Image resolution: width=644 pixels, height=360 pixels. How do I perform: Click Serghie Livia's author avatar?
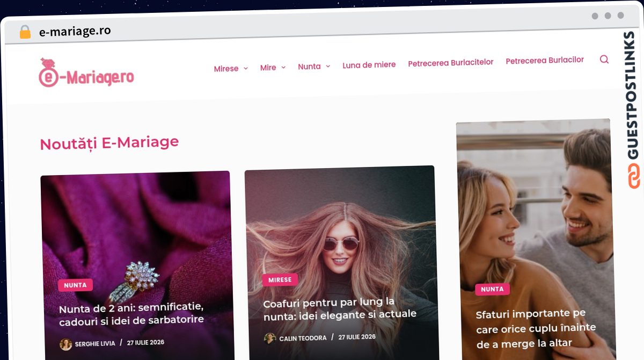point(66,344)
